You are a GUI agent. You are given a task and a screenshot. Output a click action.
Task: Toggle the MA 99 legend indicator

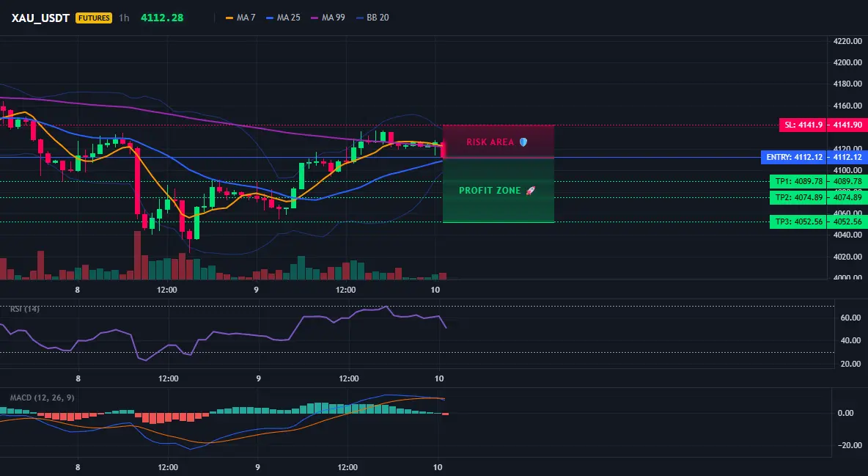pos(328,18)
